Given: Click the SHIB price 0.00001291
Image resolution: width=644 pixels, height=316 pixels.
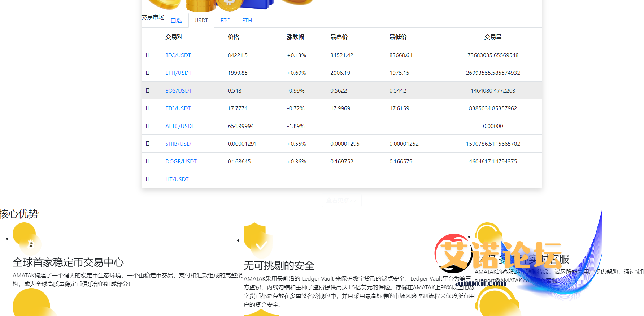Looking at the screenshot, I should 242,144.
